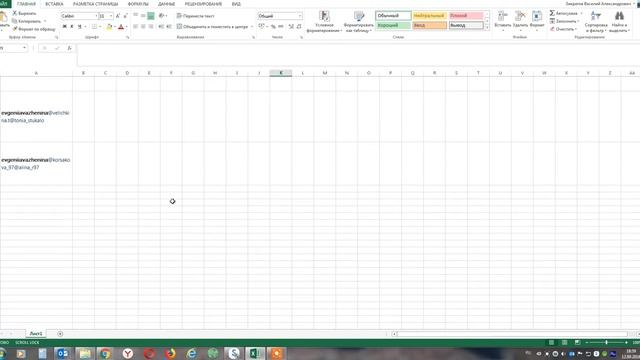The height and width of the screenshot is (360, 640).
Task: Click decrease decimal icon
Action: coord(299,27)
